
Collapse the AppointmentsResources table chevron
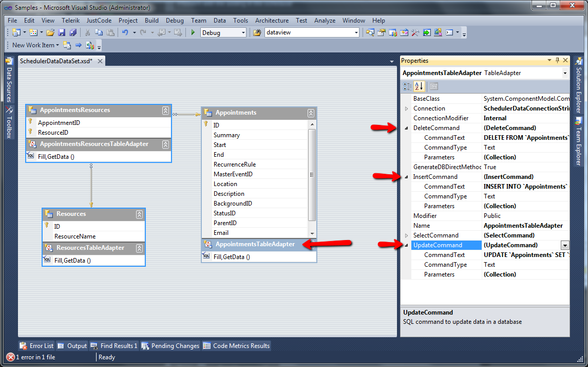(165, 111)
